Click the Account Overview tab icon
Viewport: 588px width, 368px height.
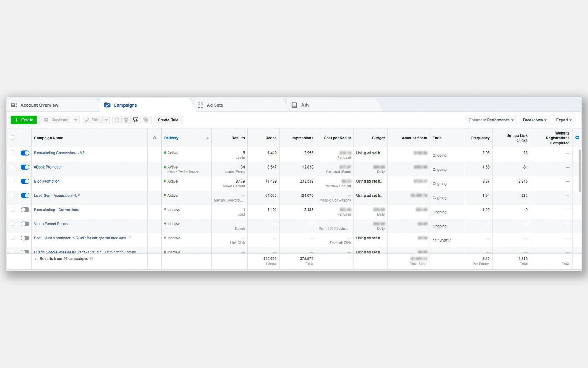[14, 105]
